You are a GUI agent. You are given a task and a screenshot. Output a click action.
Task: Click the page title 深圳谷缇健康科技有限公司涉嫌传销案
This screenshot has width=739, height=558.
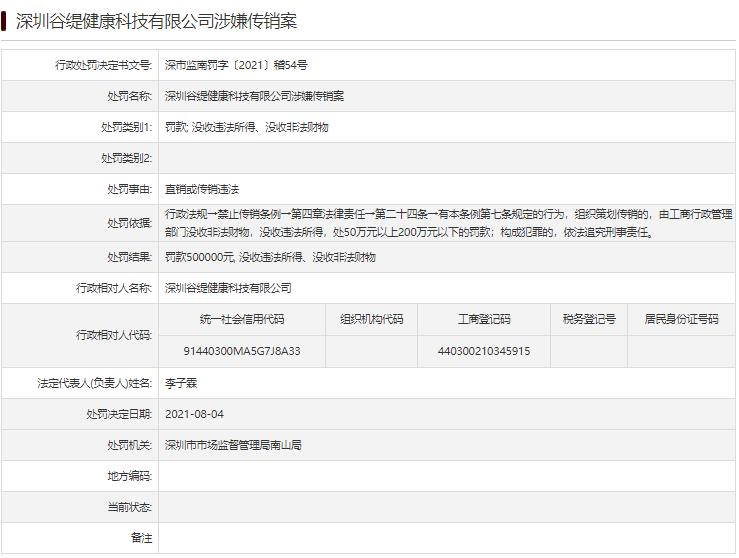157,21
